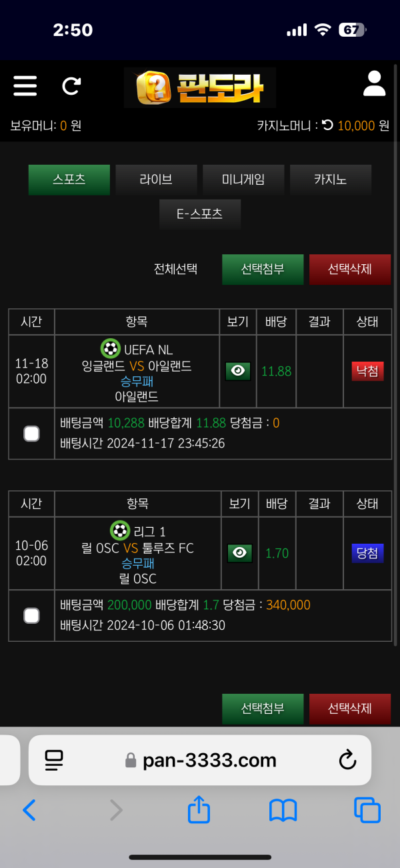Tap the pan-3333.com address field

[200, 760]
